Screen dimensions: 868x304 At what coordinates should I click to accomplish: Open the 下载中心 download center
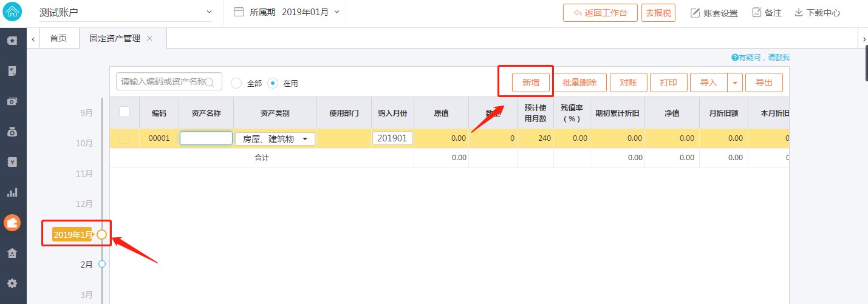(x=818, y=13)
